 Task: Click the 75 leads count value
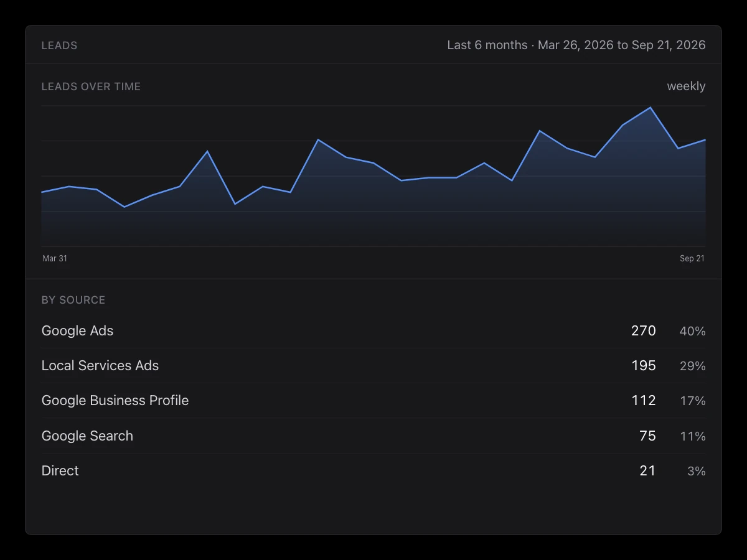pyautogui.click(x=648, y=436)
